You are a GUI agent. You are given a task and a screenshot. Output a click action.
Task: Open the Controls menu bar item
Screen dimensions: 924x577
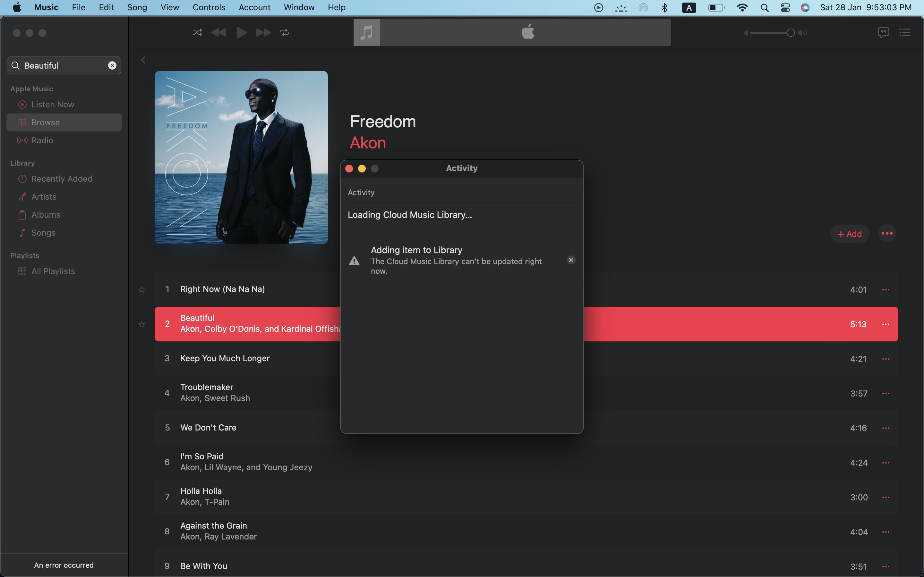208,7
